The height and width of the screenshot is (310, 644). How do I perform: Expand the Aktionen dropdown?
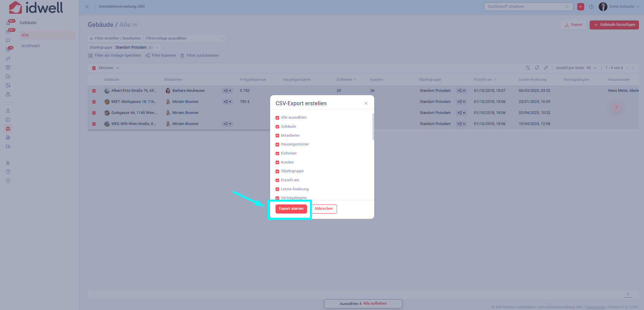point(108,68)
